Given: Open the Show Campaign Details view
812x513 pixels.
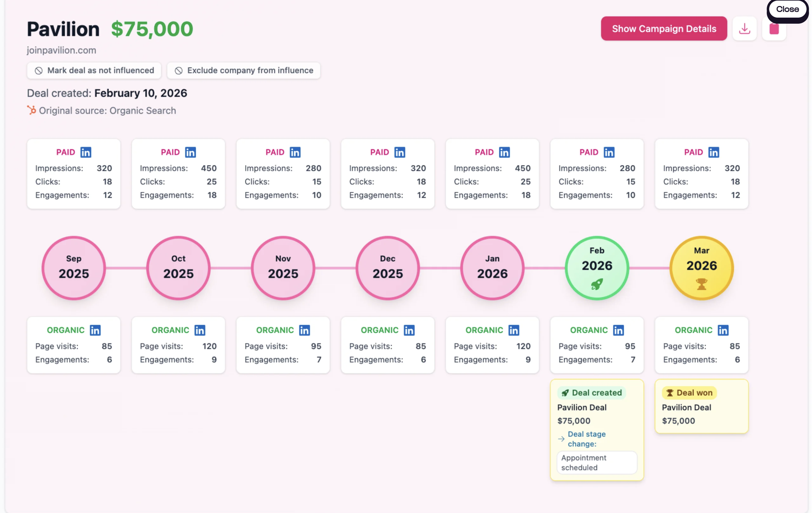Looking at the screenshot, I should point(664,29).
